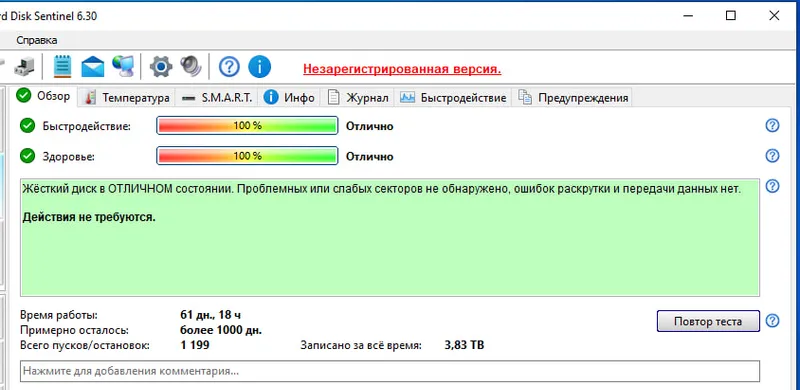The height and width of the screenshot is (390, 800).
Task: Click the blue info toolbar icon
Action: [x=259, y=67]
